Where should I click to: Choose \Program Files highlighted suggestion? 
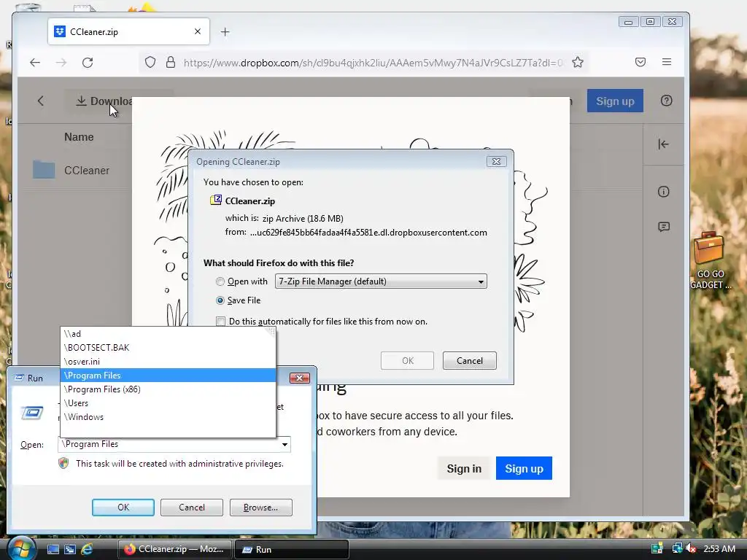(x=168, y=376)
